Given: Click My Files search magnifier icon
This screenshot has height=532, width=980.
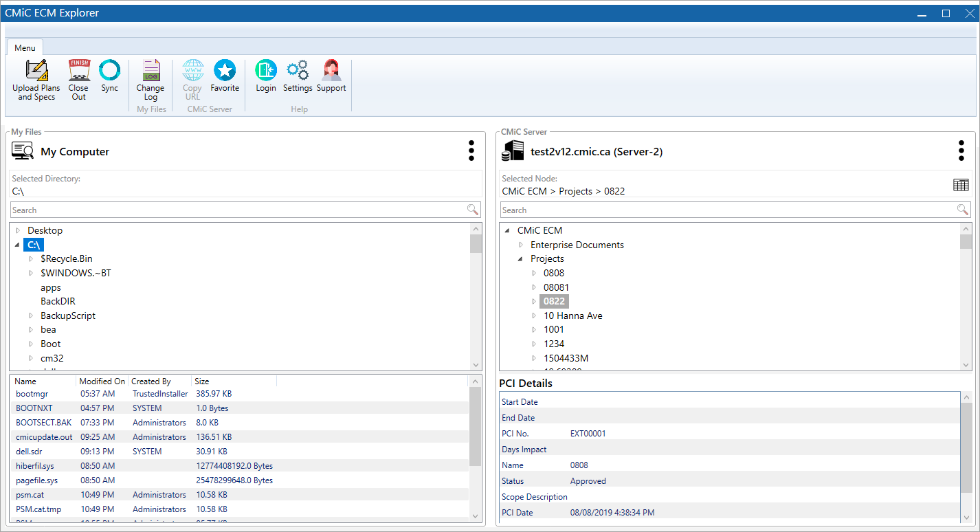Looking at the screenshot, I should 473,210.
